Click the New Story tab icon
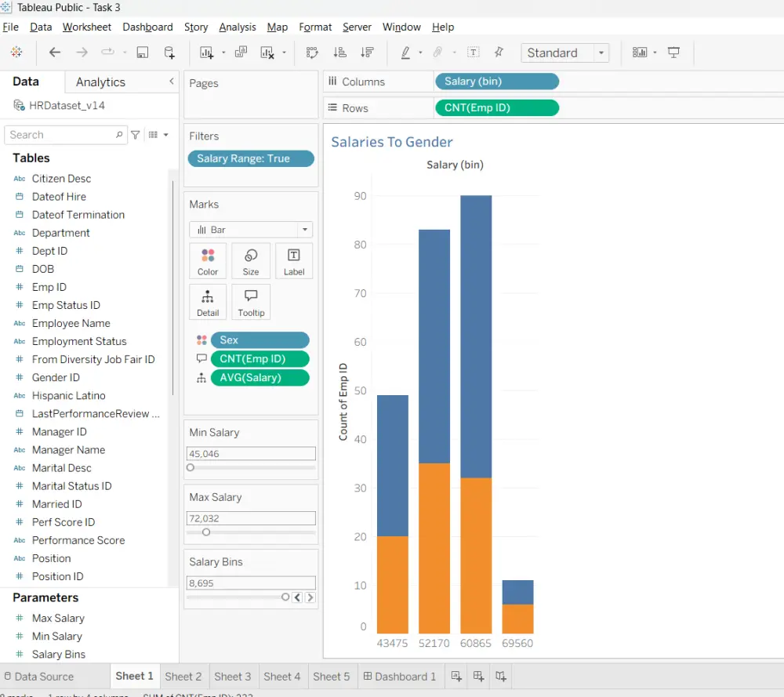This screenshot has width=784, height=697. click(501, 677)
